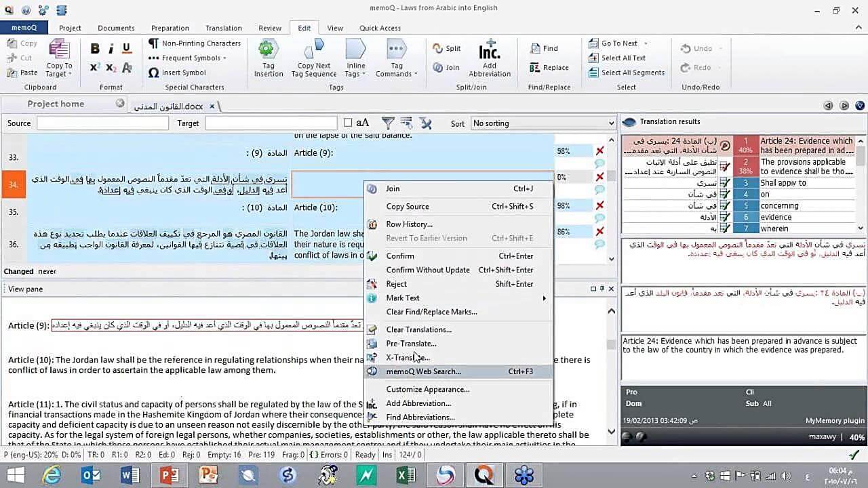Open the Project ribbon tab
Viewport: 868px width, 488px height.
[70, 28]
